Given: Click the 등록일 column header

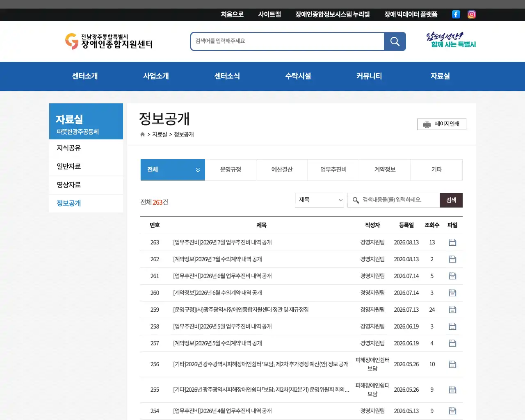Looking at the screenshot, I should (x=406, y=225).
